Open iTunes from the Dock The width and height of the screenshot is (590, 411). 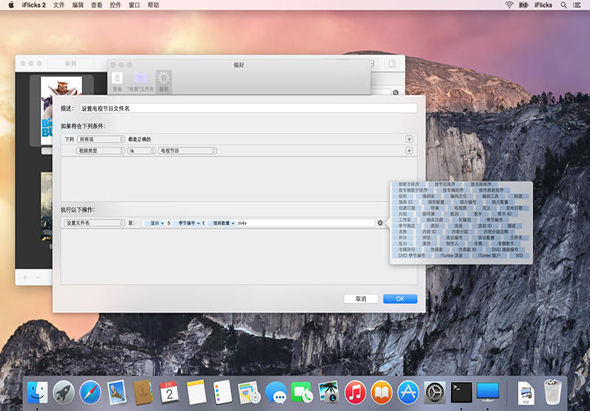point(355,392)
